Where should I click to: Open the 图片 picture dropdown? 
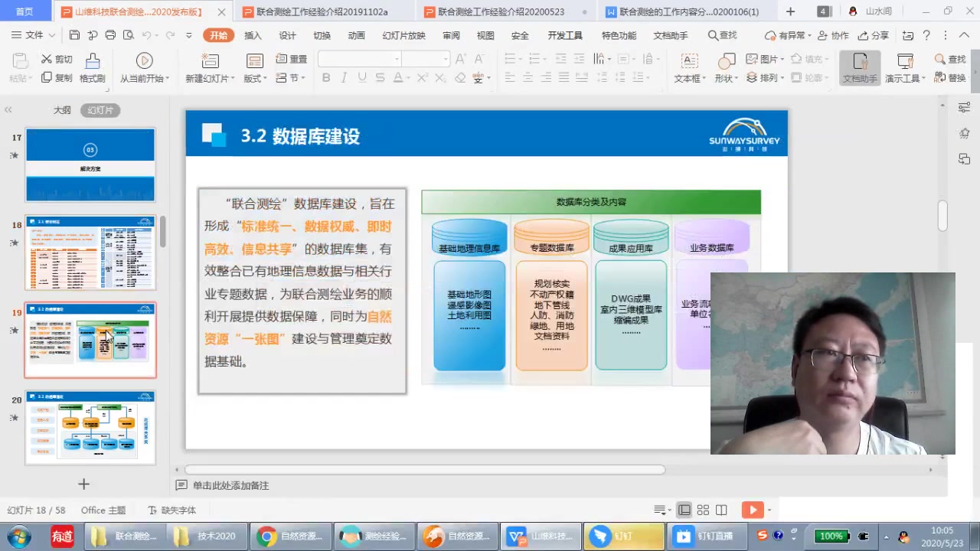pos(764,59)
